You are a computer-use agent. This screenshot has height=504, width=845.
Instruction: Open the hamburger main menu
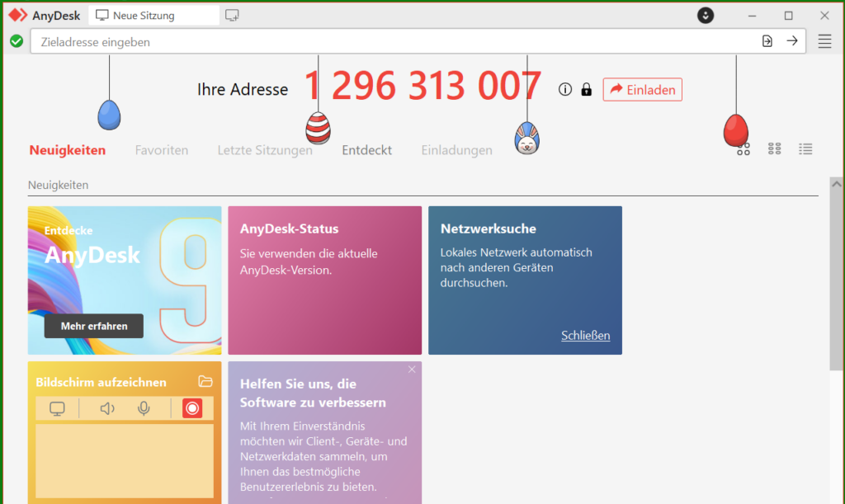tap(824, 41)
